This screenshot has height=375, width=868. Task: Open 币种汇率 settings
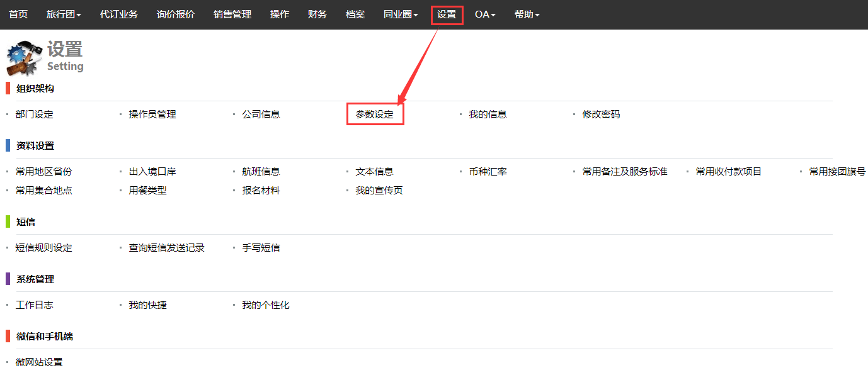coord(488,172)
